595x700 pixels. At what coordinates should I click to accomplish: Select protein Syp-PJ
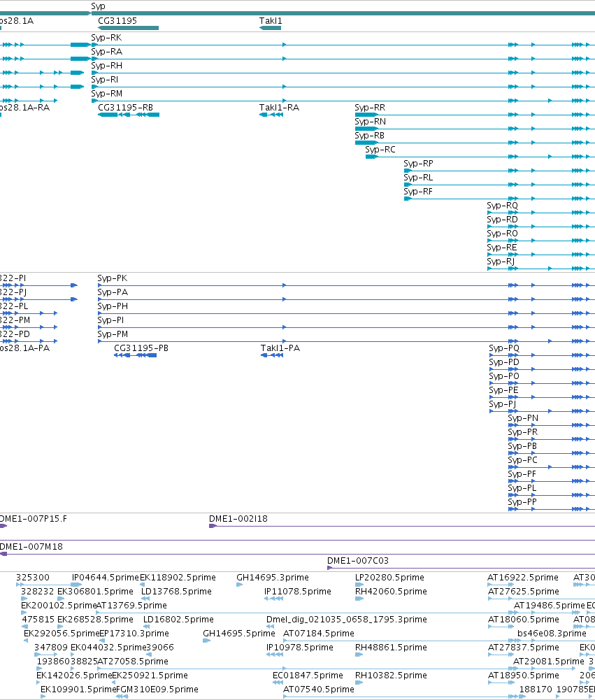[503, 404]
